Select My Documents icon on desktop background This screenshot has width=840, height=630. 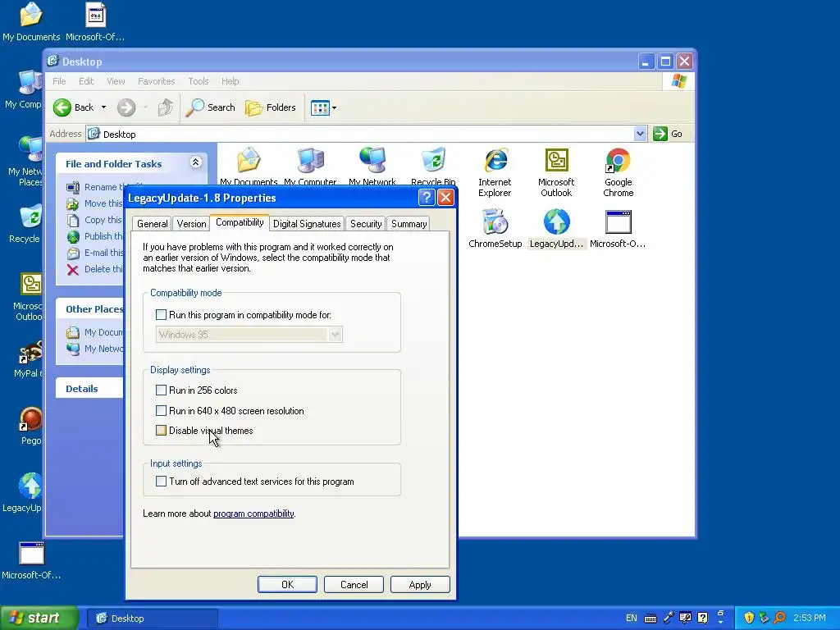point(31,21)
